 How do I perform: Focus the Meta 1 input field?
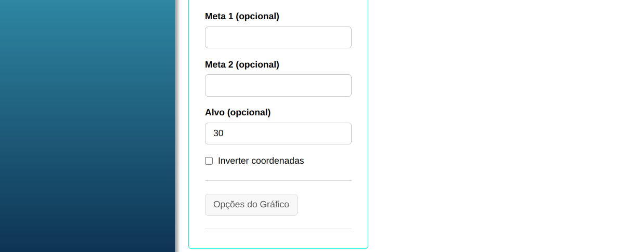tap(278, 37)
